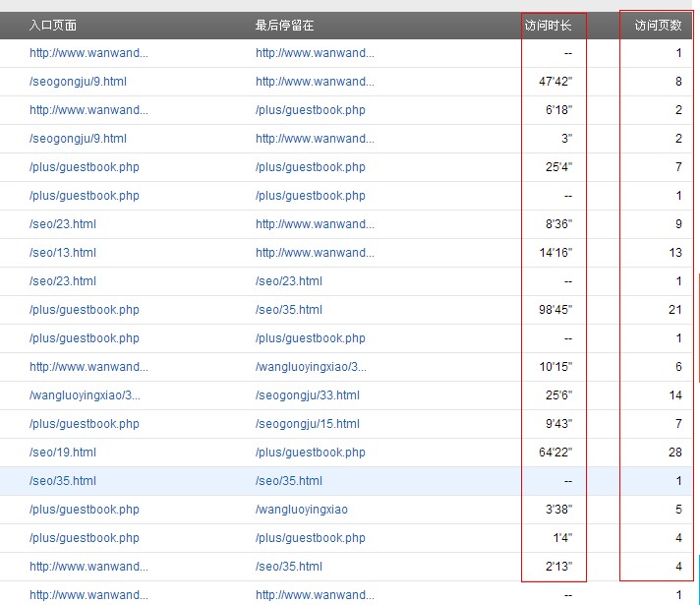Click the 最后停留在 column header
Screen dimensions: 700x605
pos(284,25)
